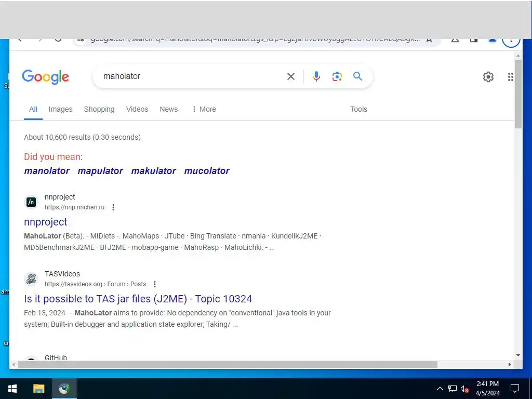Search instead for makulator
532x399 pixels.
coord(154,171)
